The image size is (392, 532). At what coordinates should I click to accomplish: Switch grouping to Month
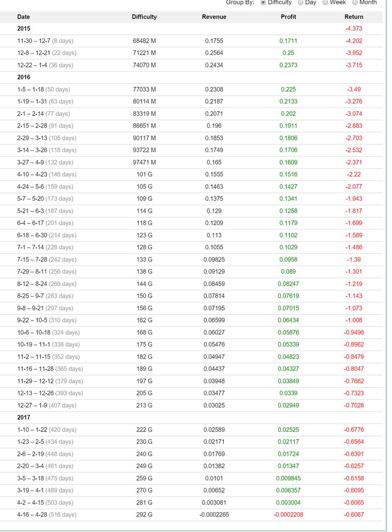click(x=355, y=3)
